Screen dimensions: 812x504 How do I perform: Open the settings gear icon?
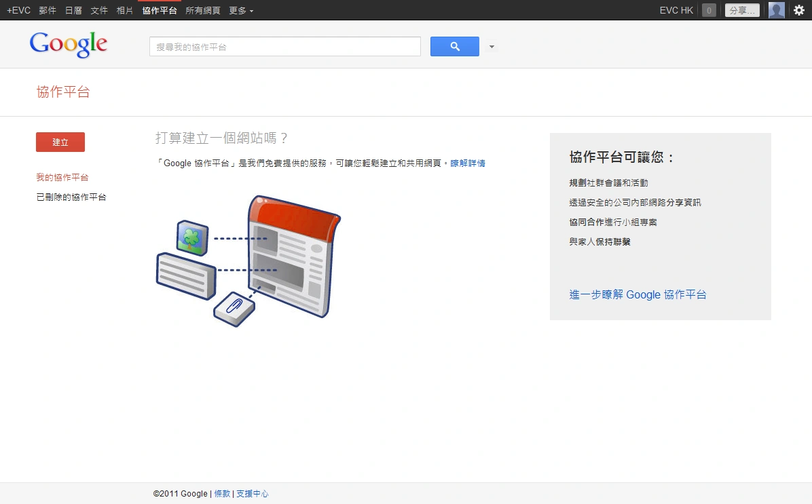pos(799,10)
